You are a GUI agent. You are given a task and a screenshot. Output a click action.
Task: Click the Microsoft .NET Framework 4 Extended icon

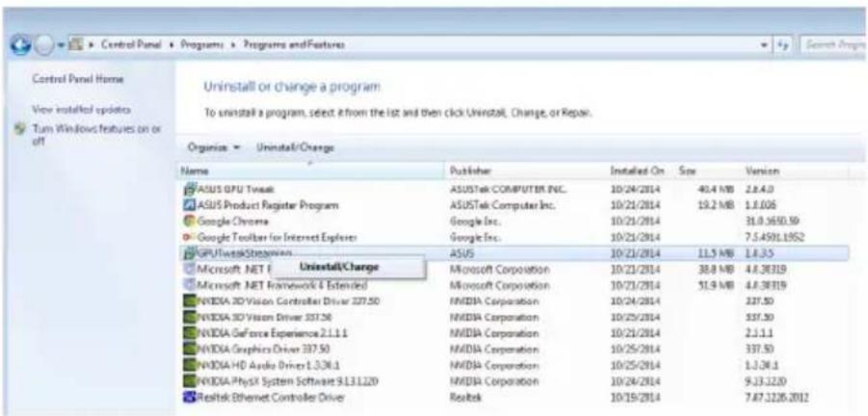click(x=189, y=285)
